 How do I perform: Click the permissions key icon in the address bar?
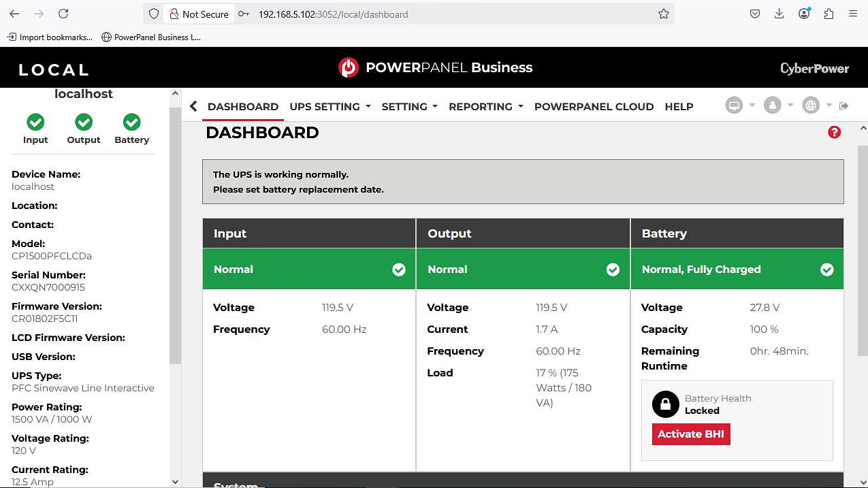click(244, 14)
